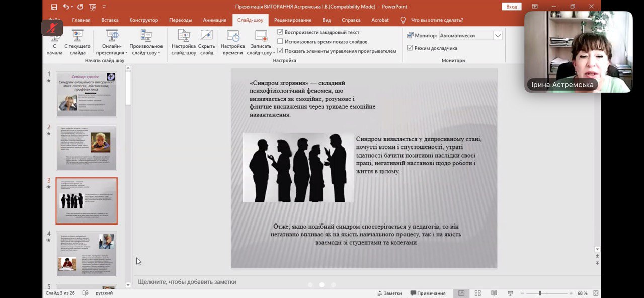Open Произвольное слайд-шоу dropdown

[x=146, y=43]
